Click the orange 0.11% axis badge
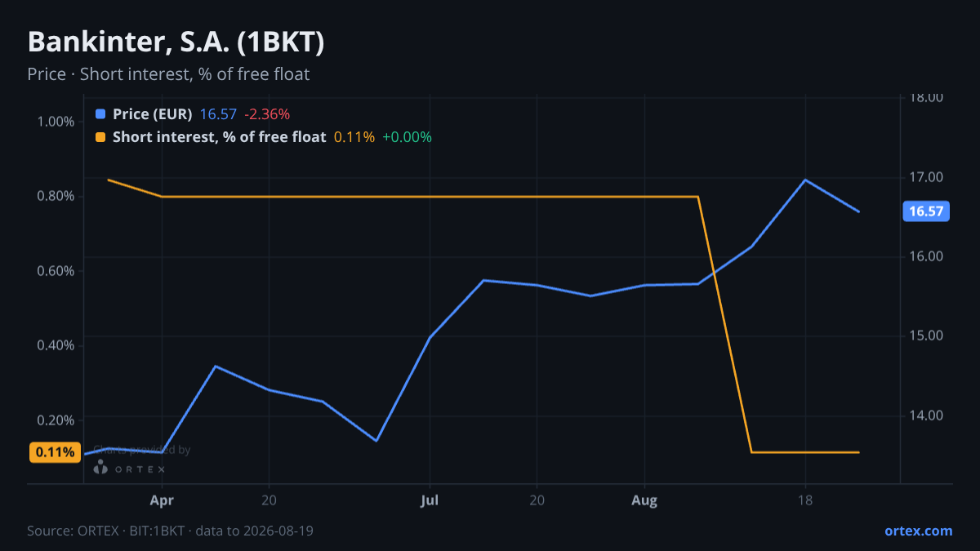 [56, 452]
